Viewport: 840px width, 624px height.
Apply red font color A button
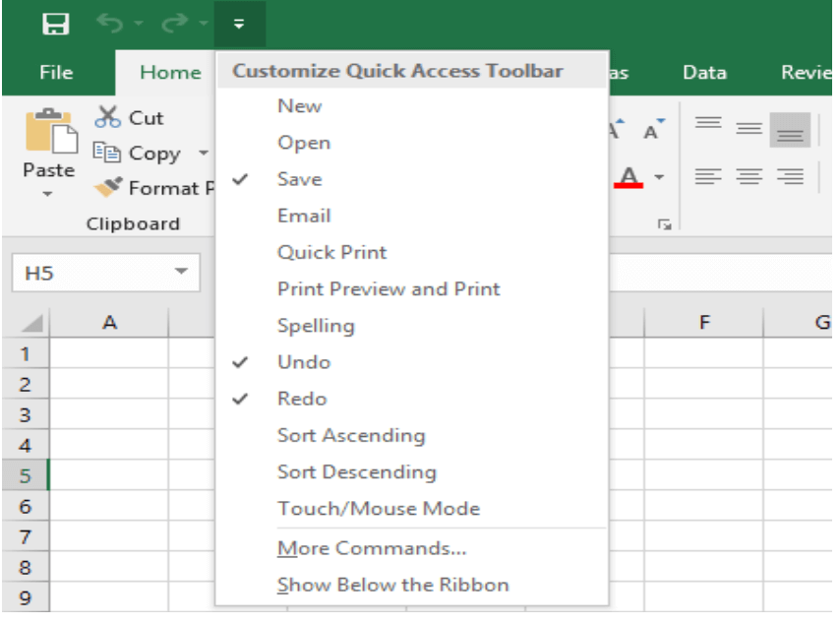click(x=629, y=177)
